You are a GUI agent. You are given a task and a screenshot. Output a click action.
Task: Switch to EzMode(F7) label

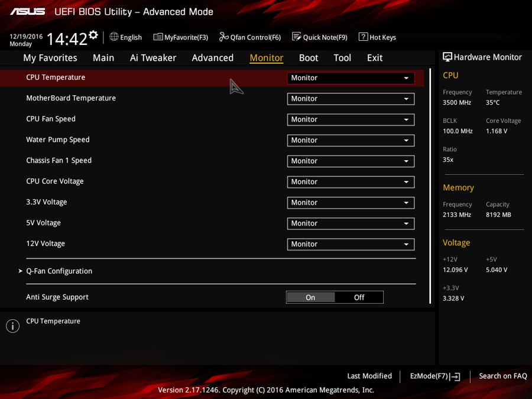click(x=429, y=376)
